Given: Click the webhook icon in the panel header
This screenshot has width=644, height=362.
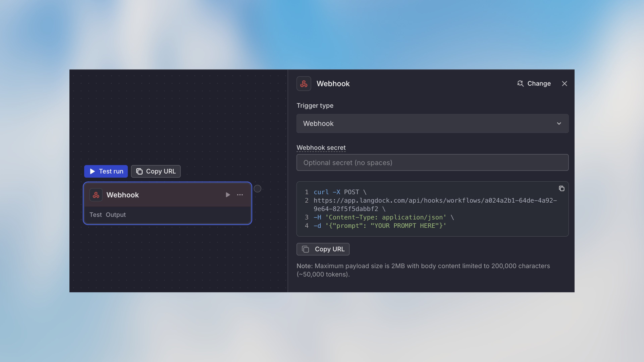Looking at the screenshot, I should 304,83.
